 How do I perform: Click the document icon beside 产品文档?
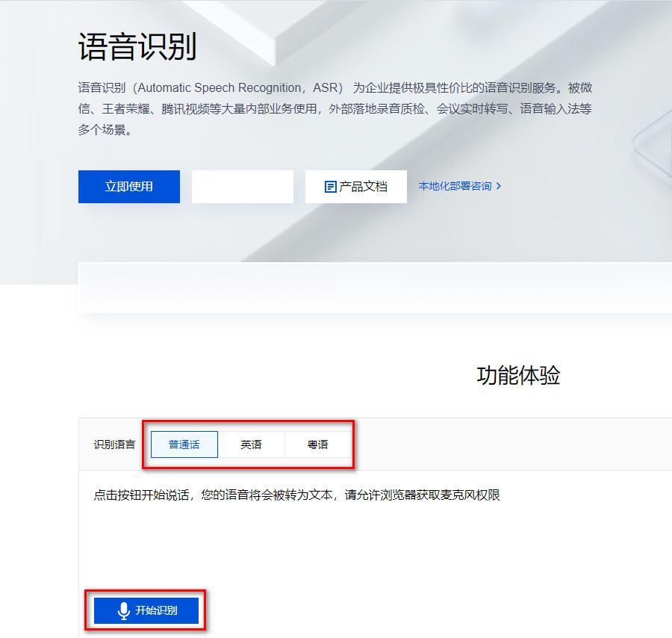pos(331,187)
